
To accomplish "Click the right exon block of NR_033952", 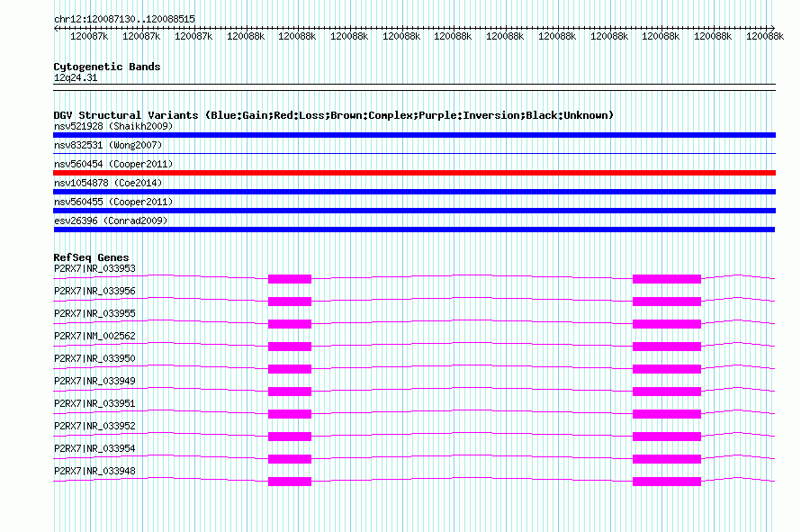I will click(667, 437).
